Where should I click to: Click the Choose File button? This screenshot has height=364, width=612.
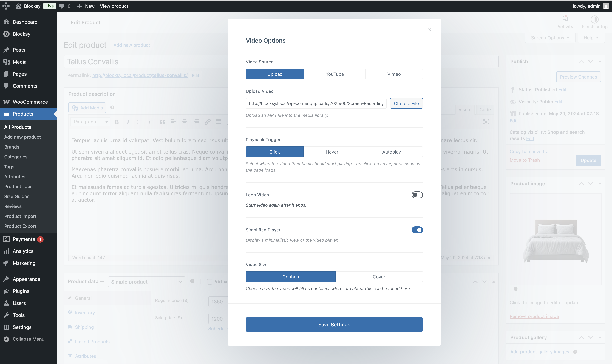(406, 103)
